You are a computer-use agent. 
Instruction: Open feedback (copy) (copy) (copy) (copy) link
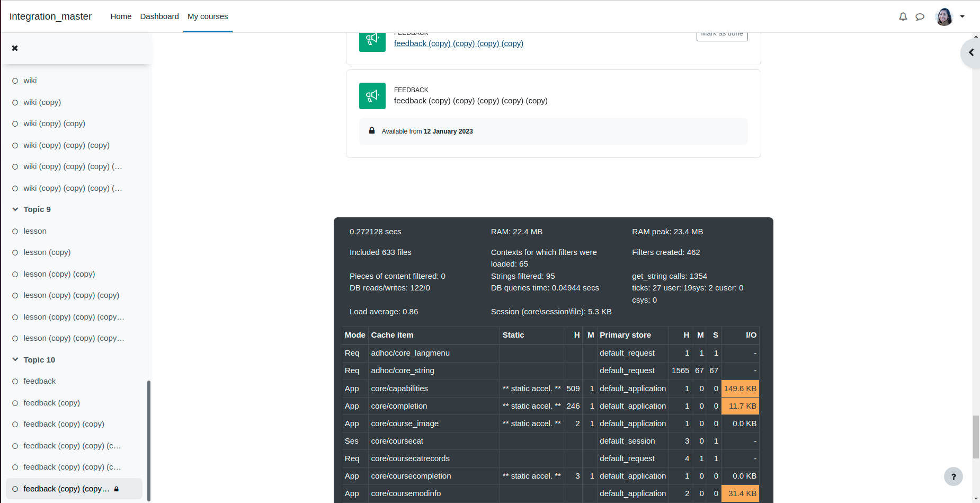coord(459,43)
